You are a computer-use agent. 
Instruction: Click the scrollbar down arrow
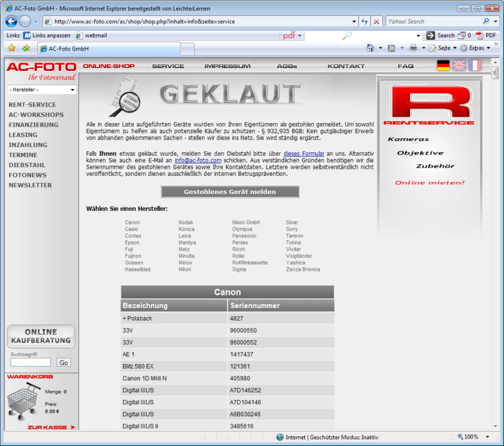[495, 426]
